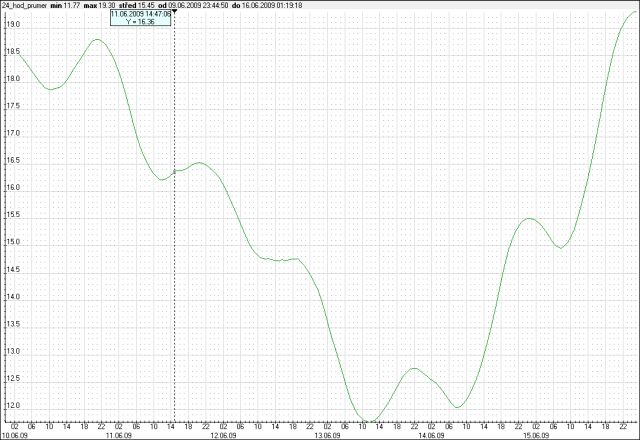Click the 13.06.09 date label on x-axis
The width and height of the screenshot is (640, 440).
[x=327, y=435]
